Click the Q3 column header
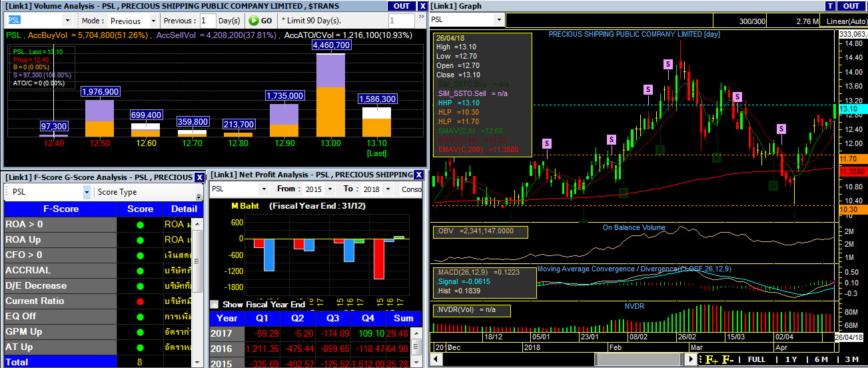 point(333,318)
